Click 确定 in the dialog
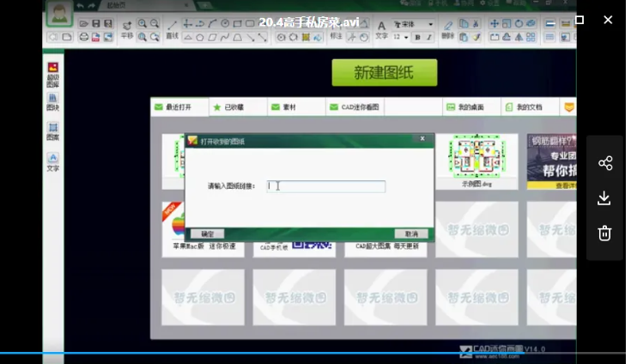Image resolution: width=631 pixels, height=364 pixels. [207, 234]
